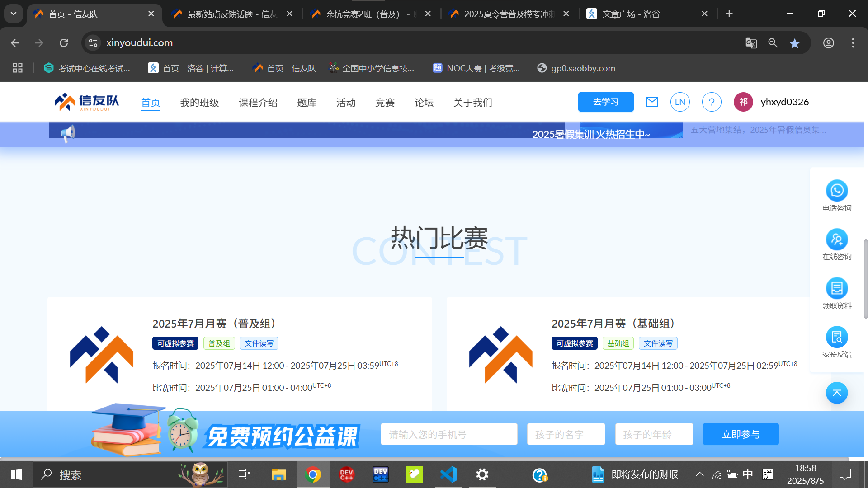Click the 普及组 tag on July contest

[219, 343]
